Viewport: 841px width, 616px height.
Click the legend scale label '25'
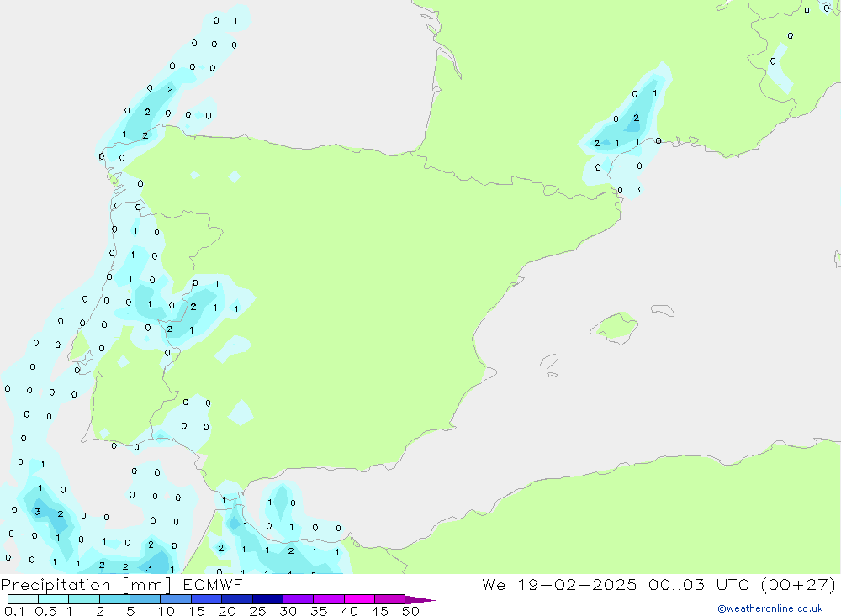tap(257, 611)
